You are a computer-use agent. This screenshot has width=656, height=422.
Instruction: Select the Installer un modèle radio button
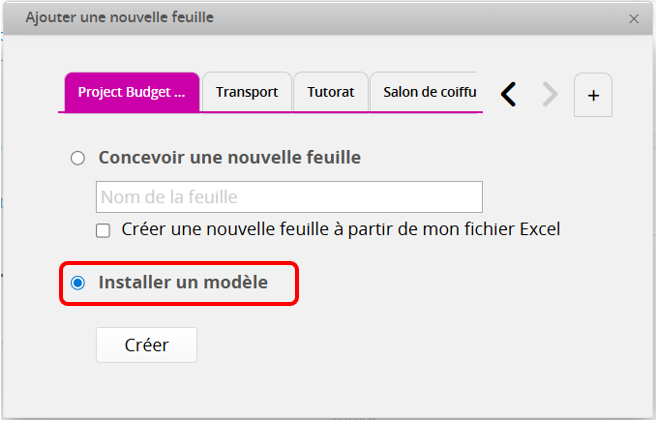(x=78, y=283)
